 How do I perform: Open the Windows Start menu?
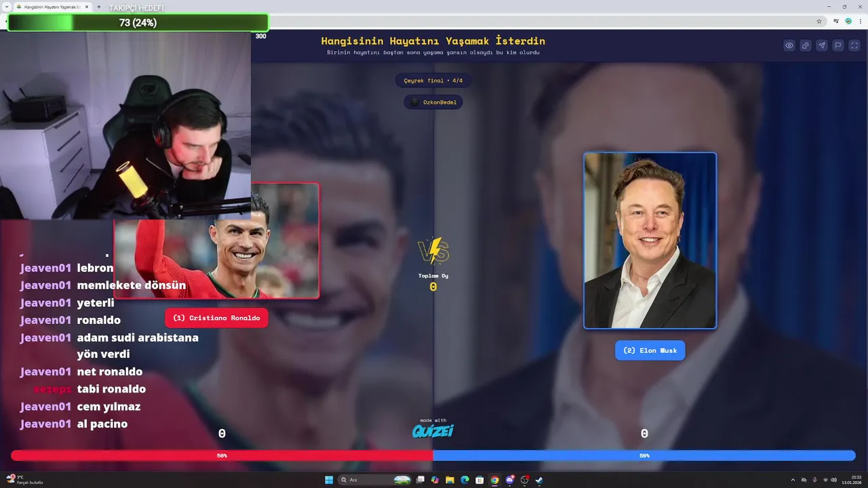(329, 480)
